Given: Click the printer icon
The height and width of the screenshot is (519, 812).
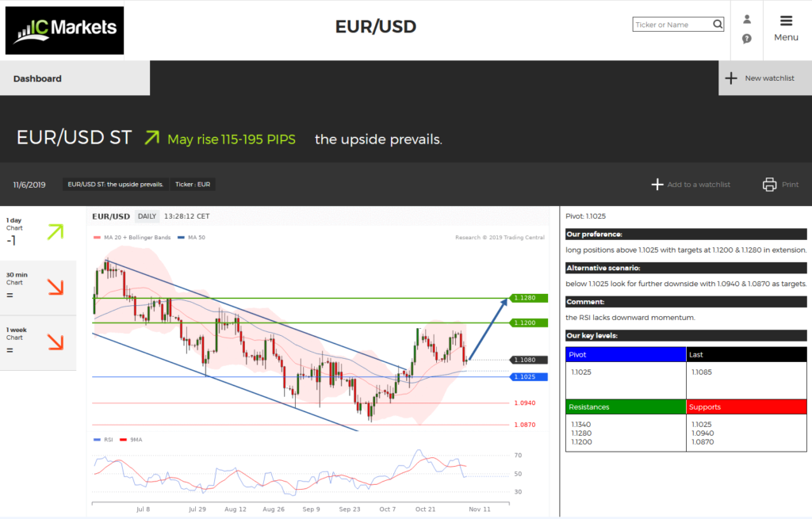Looking at the screenshot, I should (769, 185).
